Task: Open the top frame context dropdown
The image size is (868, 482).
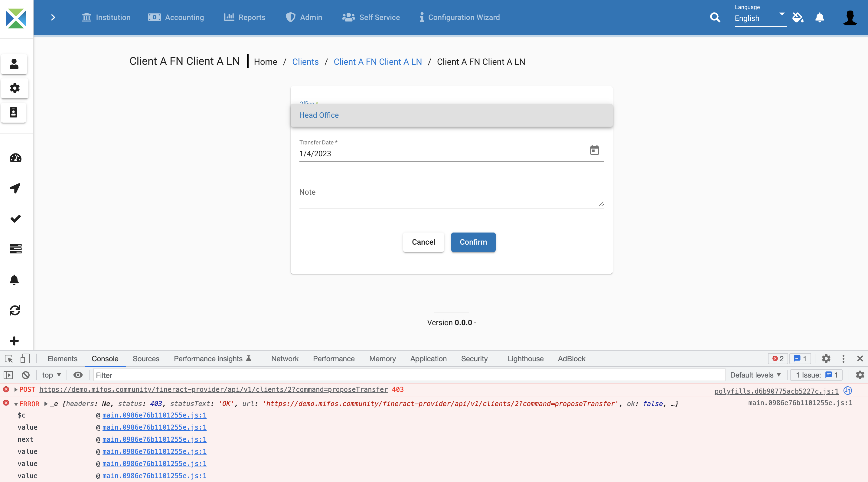Action: [51, 375]
